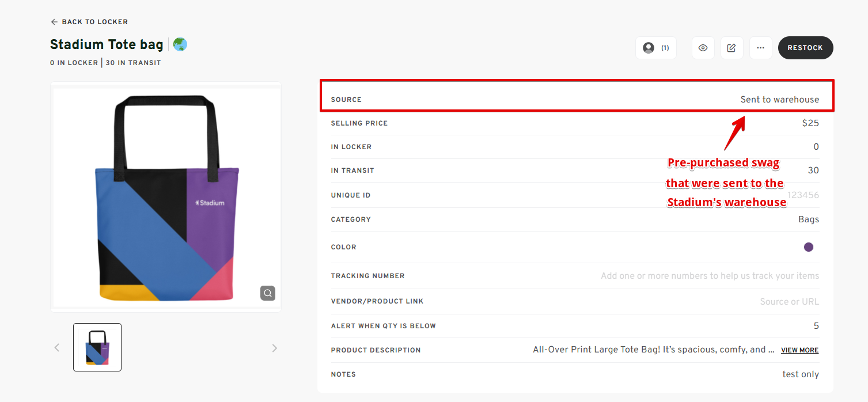The height and width of the screenshot is (402, 868).
Task: Click the Notes value 'test only'
Action: click(801, 374)
